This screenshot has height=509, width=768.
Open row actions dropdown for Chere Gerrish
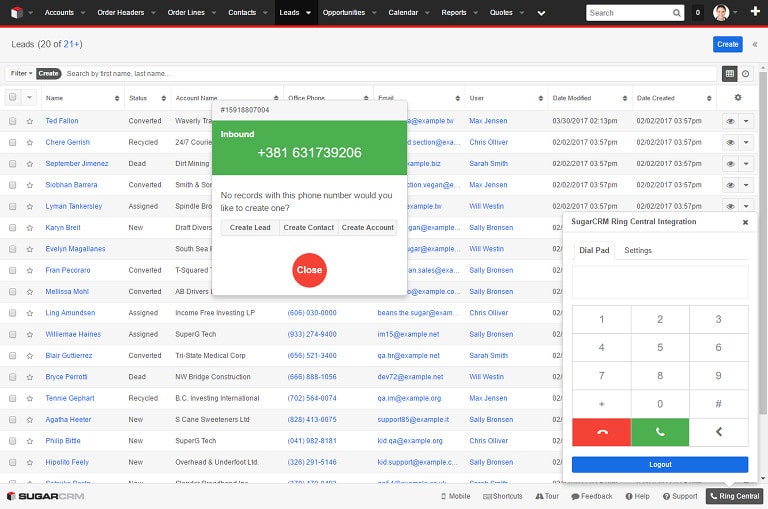point(746,143)
